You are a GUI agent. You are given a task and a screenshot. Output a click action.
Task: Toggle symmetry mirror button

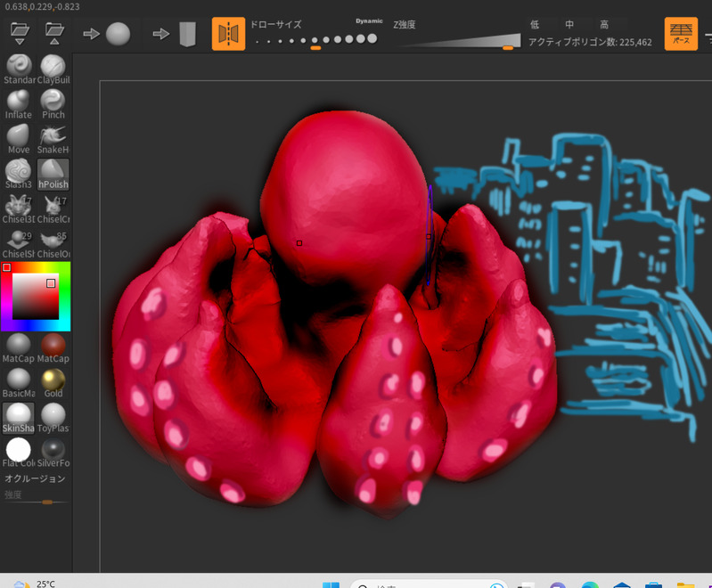coord(228,34)
